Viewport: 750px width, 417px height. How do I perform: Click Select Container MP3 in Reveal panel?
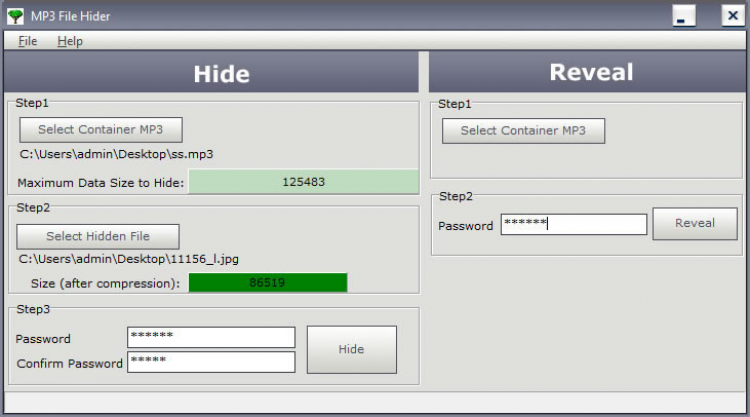tap(523, 131)
